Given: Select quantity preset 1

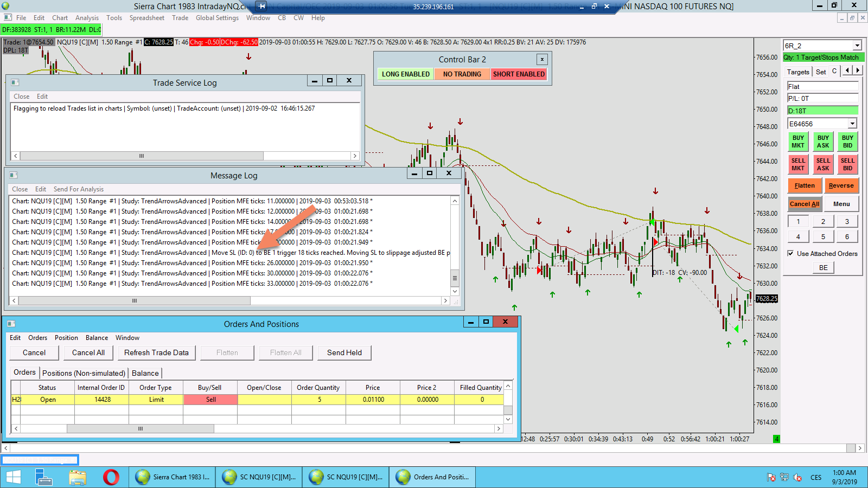Looking at the screenshot, I should [798, 221].
